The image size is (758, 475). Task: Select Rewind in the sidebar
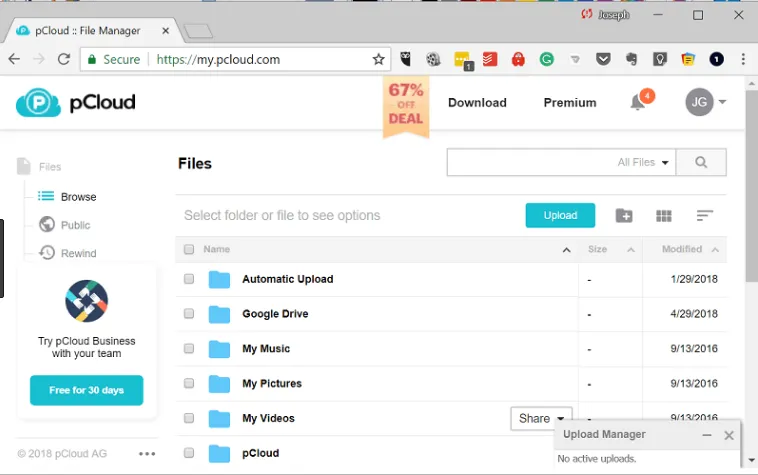click(68, 253)
